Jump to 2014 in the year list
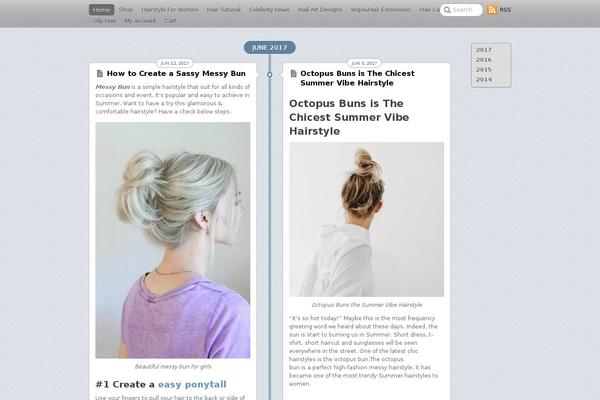The height and width of the screenshot is (400, 600). click(484, 80)
